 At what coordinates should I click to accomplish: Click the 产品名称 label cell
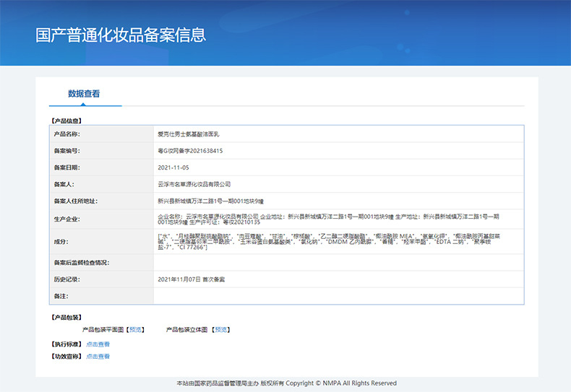pyautogui.click(x=102, y=134)
